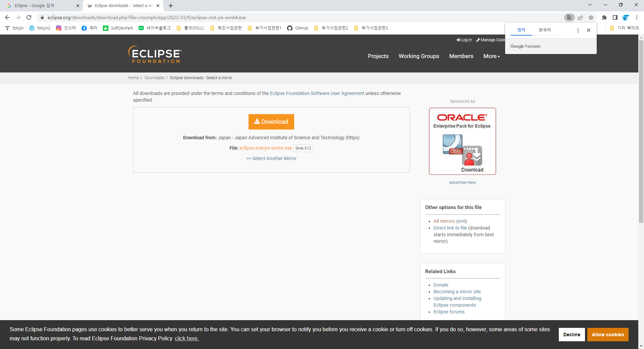Open the SoftDevPark bookmark
644x349 pixels.
(x=118, y=28)
